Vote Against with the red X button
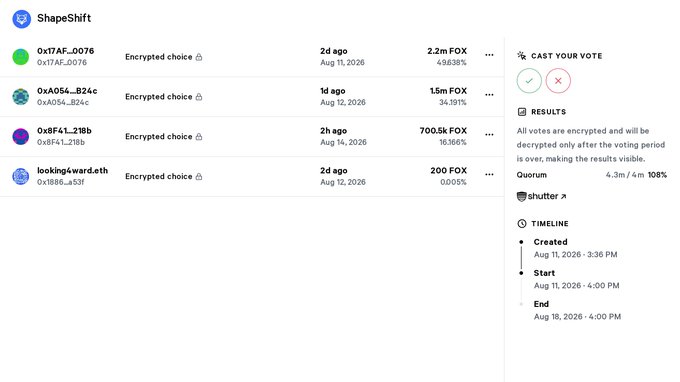680x382 pixels. point(558,81)
